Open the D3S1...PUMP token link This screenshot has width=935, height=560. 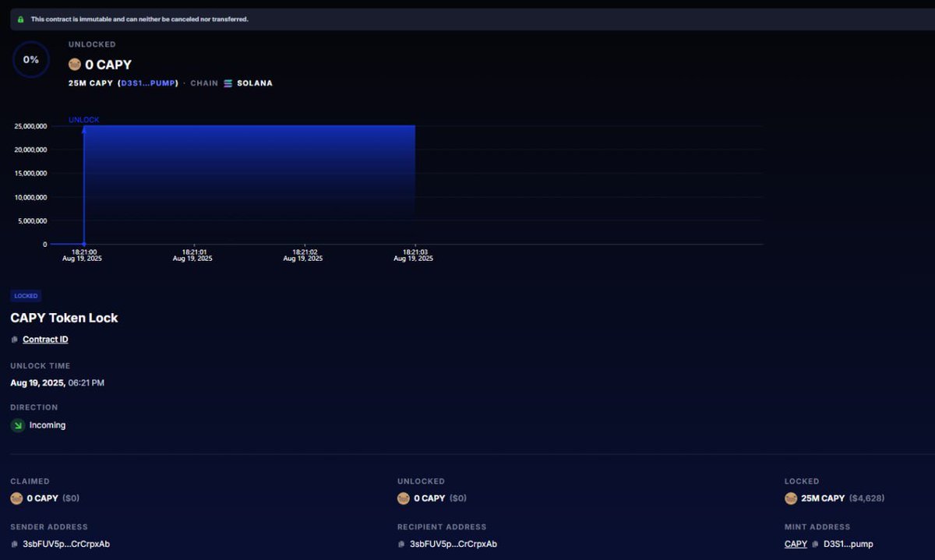pos(148,83)
